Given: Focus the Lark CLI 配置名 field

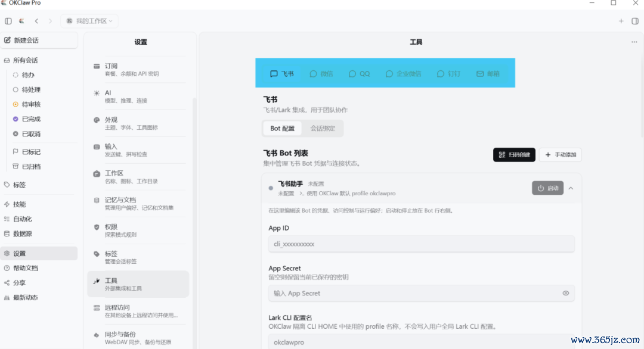Looking at the screenshot, I should (x=422, y=342).
